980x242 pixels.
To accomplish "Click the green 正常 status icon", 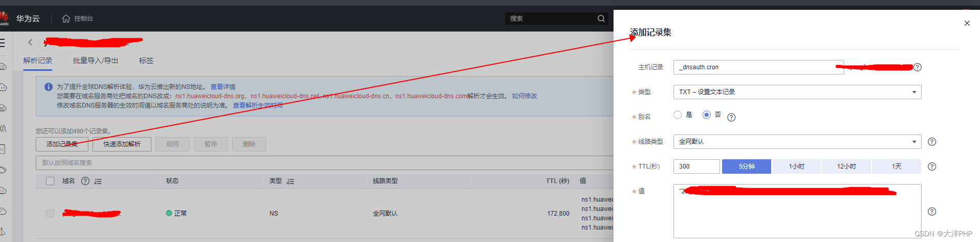I will click(169, 213).
